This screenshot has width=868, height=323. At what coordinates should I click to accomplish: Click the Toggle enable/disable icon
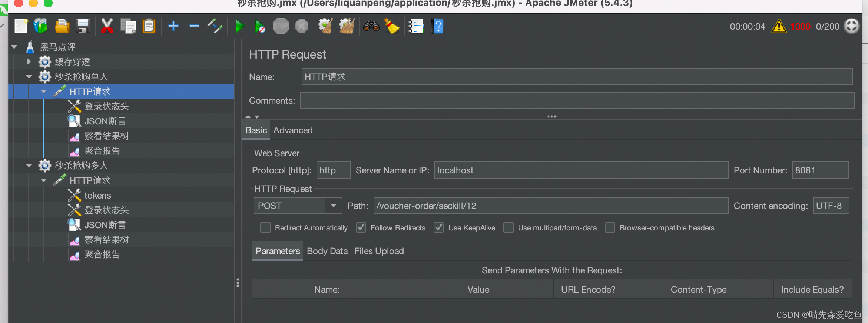pos(215,26)
